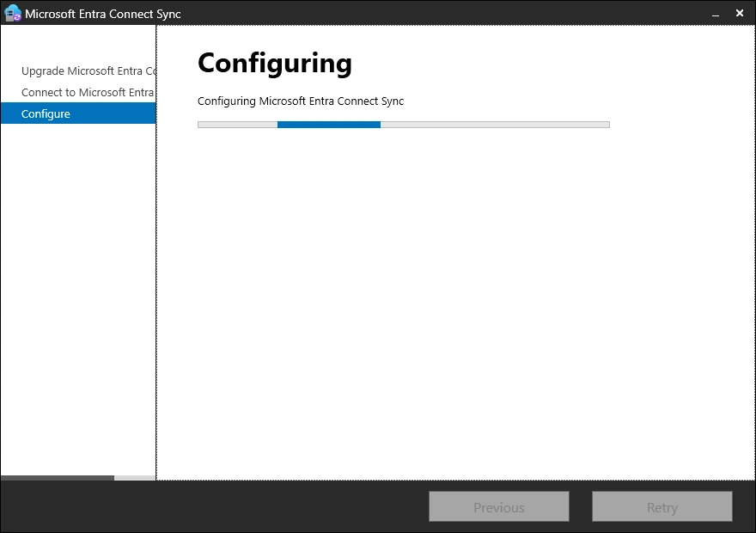This screenshot has height=533, width=756.
Task: Click the window title text in title bar
Action: [103, 14]
